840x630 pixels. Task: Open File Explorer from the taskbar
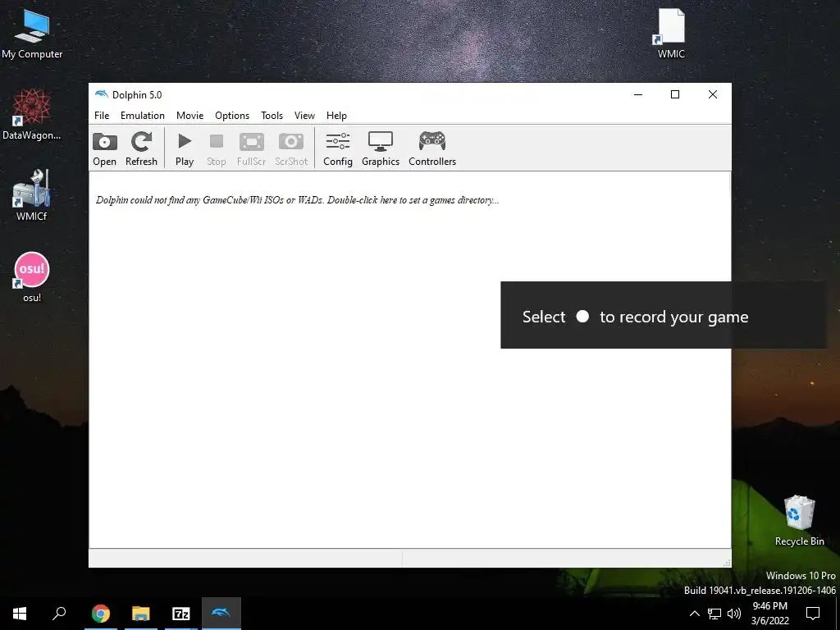(x=141, y=614)
